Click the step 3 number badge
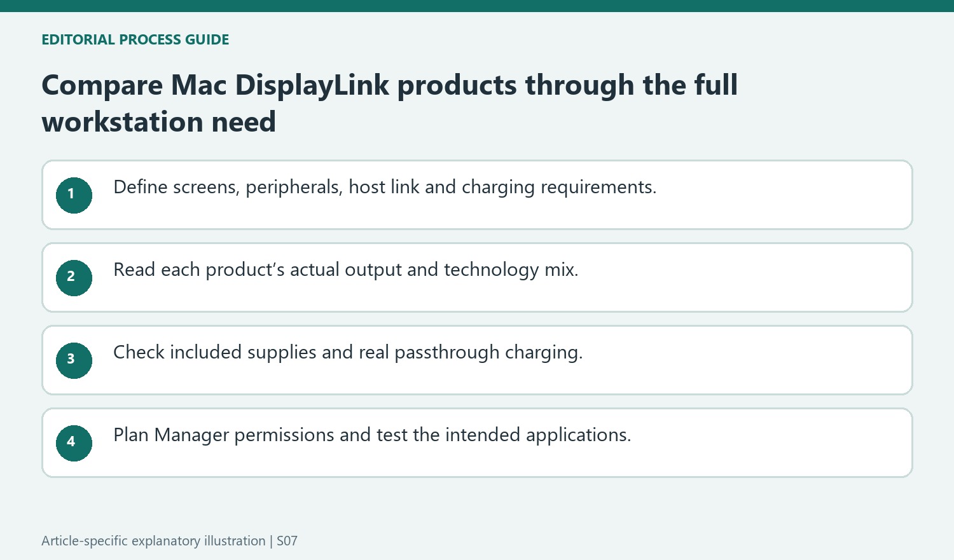This screenshot has height=560, width=954. [74, 360]
